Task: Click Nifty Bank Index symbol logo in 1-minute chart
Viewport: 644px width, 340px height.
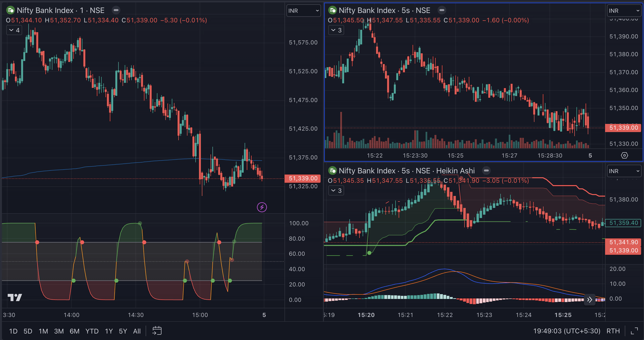Action: 11,10
